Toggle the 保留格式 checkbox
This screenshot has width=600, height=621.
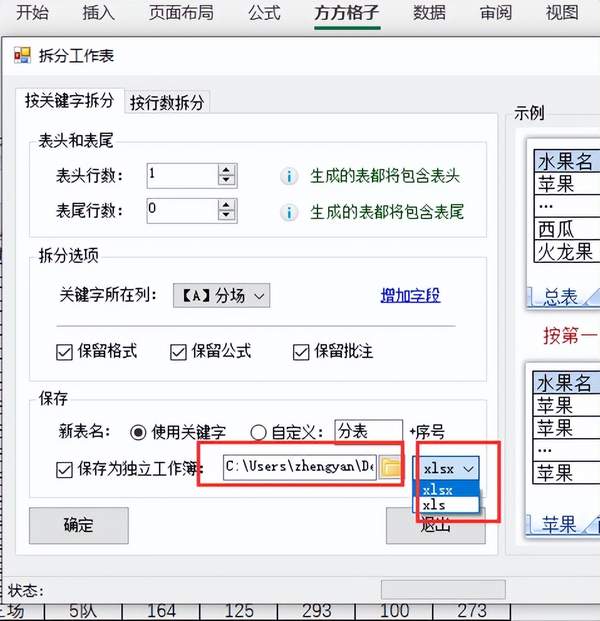coord(64,352)
